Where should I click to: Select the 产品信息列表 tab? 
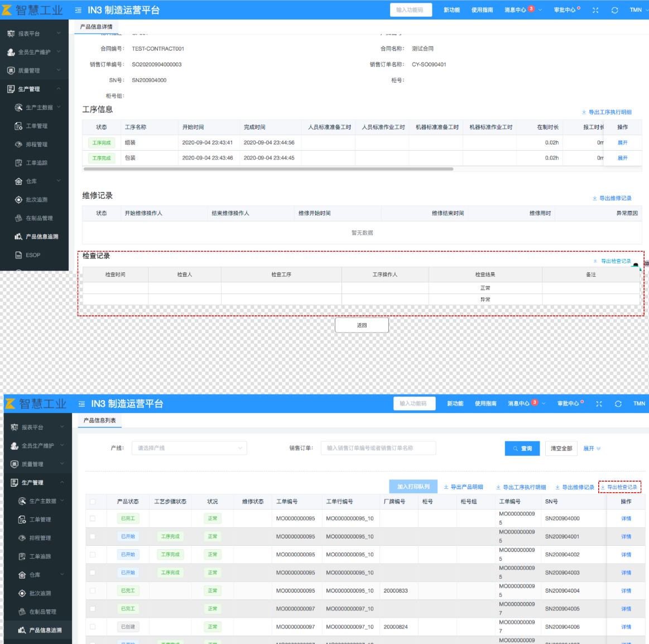[x=100, y=420]
